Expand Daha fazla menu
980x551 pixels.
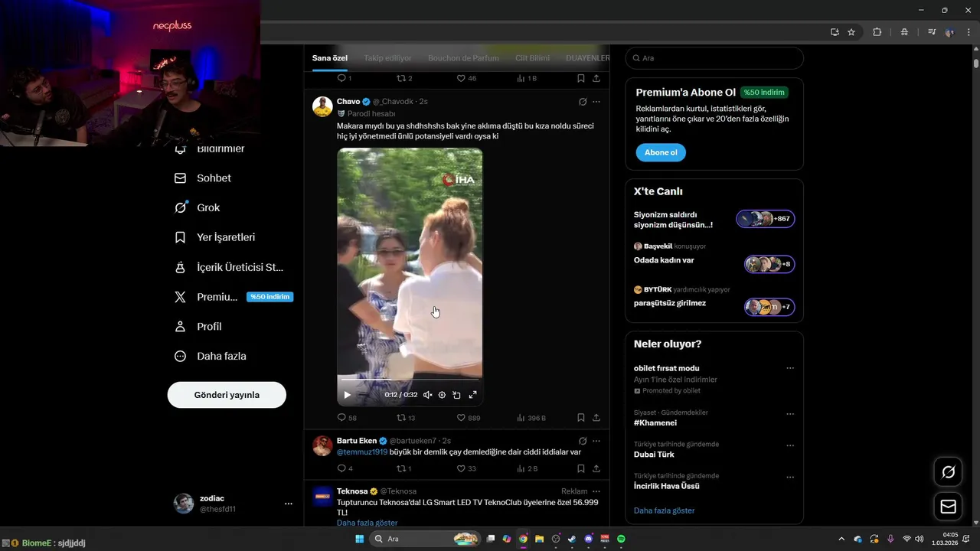[x=211, y=357]
